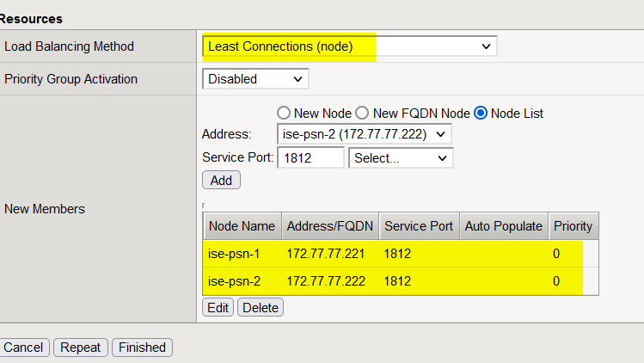644x363 pixels.
Task: Click the Finished button
Action: [142, 348]
